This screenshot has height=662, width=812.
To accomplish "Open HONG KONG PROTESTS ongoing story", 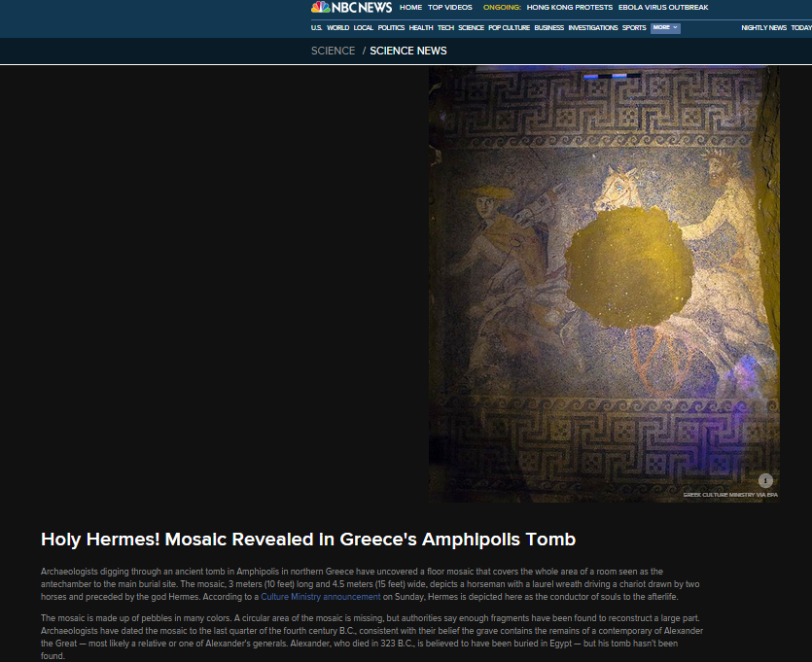I will coord(570,7).
